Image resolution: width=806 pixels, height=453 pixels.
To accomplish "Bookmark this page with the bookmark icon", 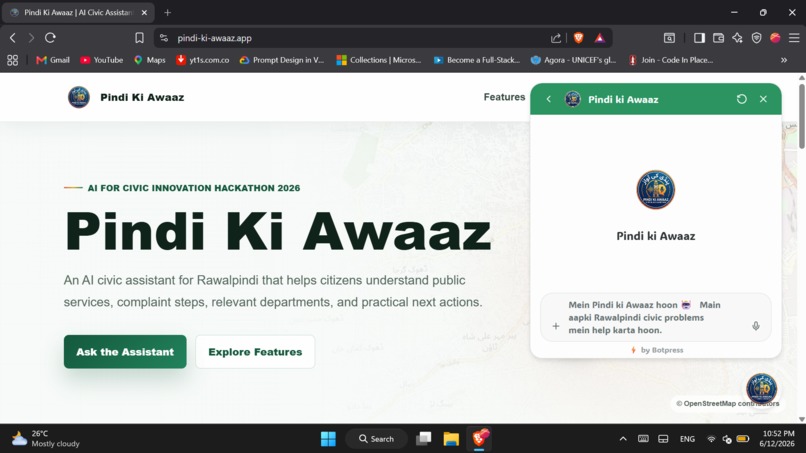I will point(139,38).
